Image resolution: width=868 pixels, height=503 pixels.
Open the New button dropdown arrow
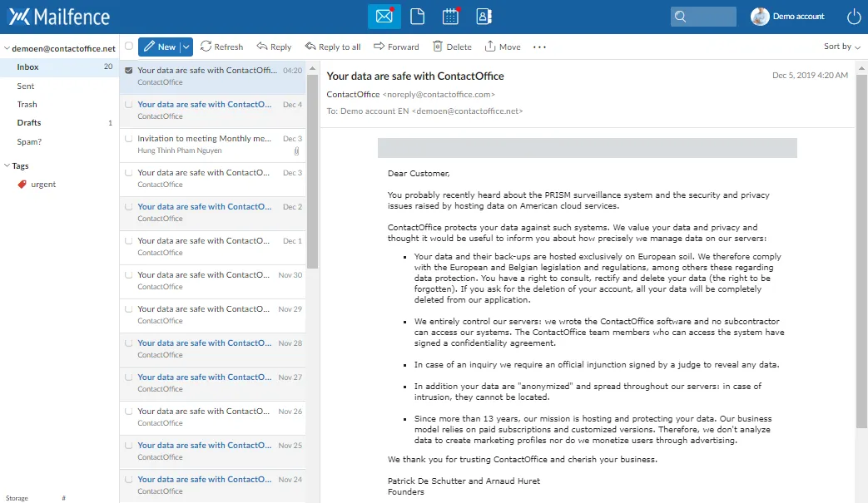pos(186,47)
